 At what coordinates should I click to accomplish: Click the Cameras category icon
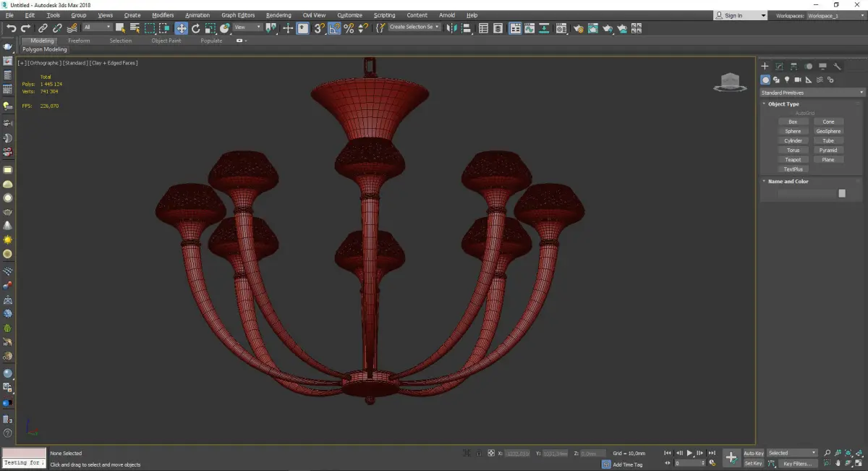click(x=798, y=80)
